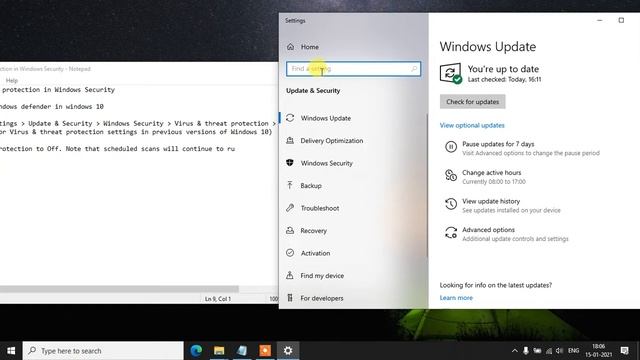Screen dimensions: 640x360
Task: Click inside Notepad text area line about Windows Security
Action: 58,90
